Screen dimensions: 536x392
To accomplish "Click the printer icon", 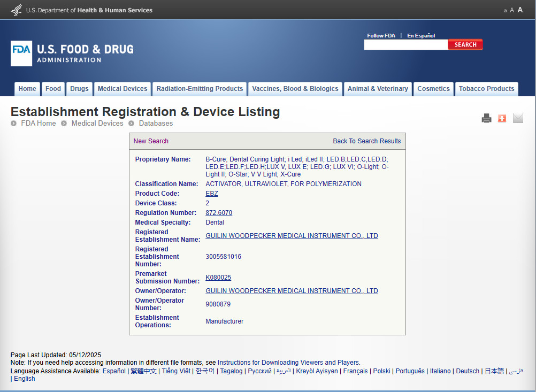I will point(486,118).
